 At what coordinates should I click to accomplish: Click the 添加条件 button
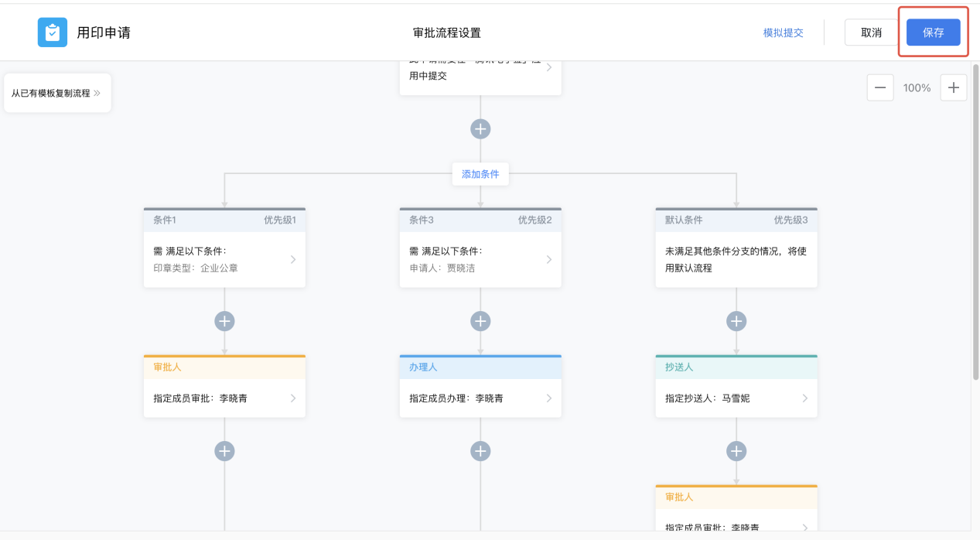(480, 174)
